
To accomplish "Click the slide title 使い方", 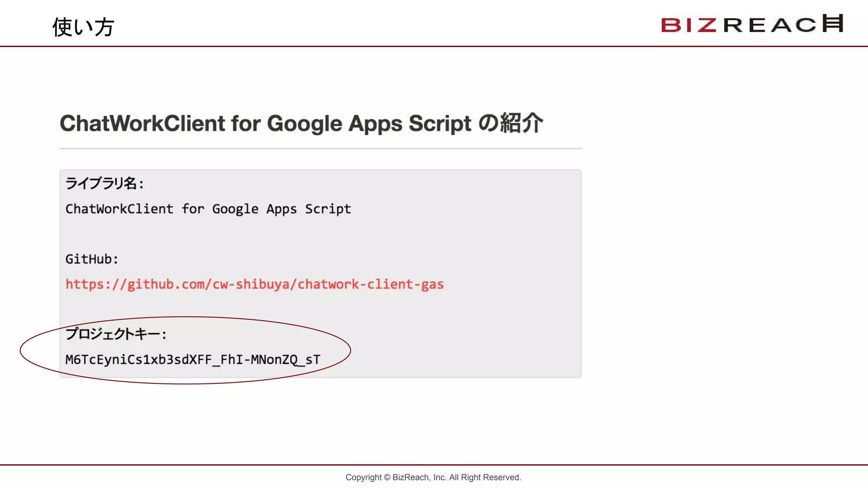I will tap(83, 27).
